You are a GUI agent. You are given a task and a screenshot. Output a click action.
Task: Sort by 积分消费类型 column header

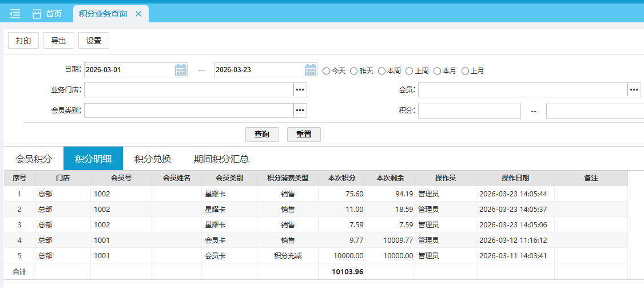288,178
